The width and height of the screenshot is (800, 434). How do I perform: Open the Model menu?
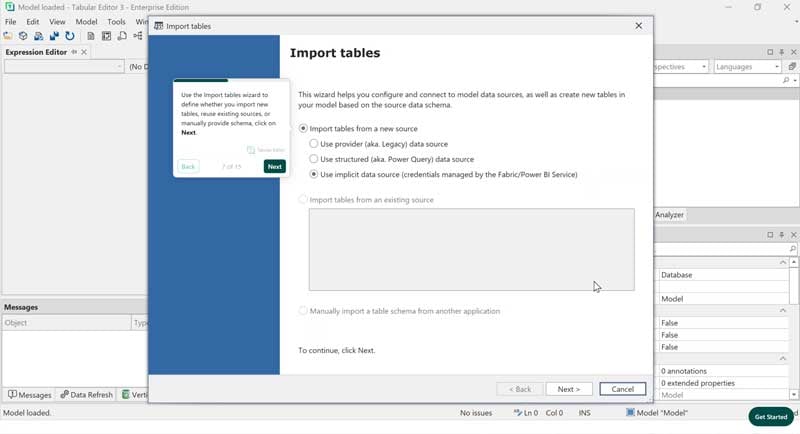tap(86, 22)
